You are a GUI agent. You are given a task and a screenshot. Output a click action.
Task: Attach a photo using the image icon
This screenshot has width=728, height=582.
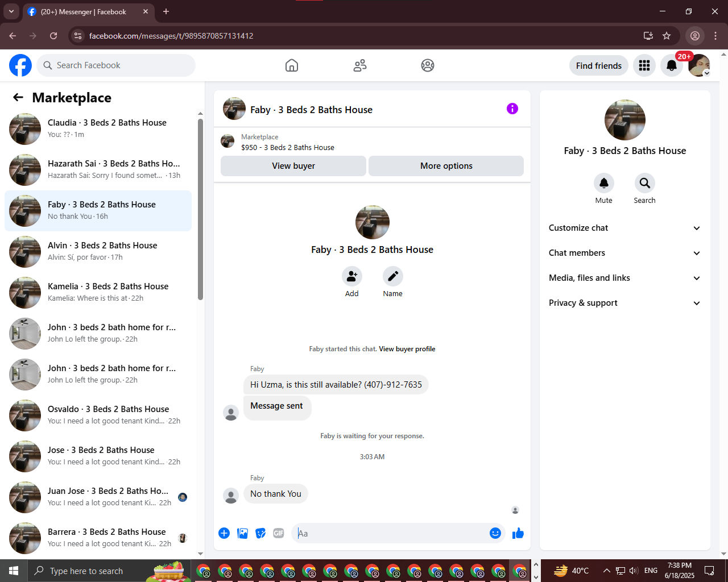pyautogui.click(x=242, y=533)
